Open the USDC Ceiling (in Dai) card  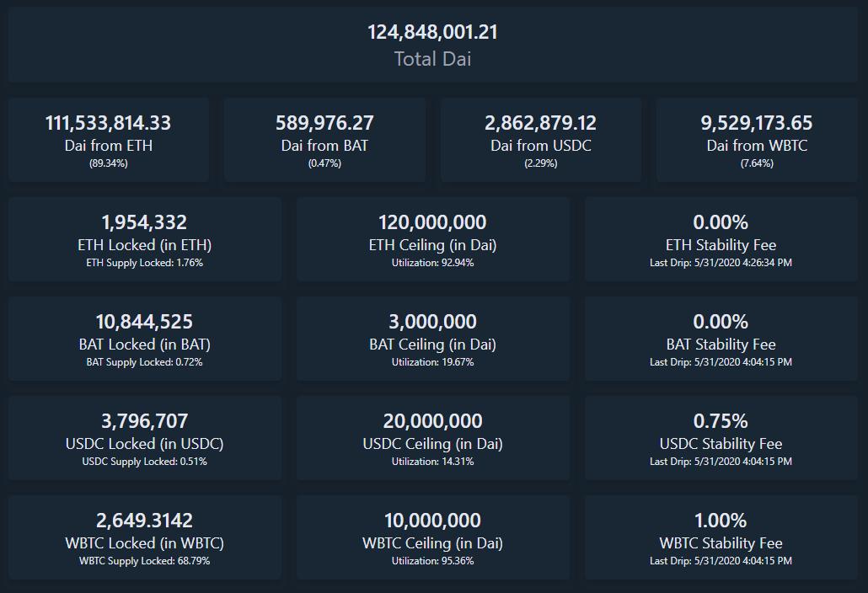(x=432, y=438)
